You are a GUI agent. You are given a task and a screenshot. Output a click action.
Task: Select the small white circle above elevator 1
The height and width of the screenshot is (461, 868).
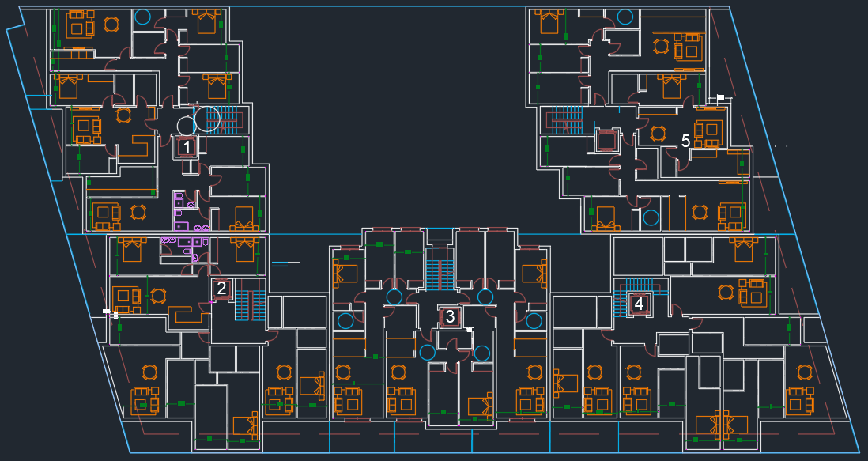(185, 126)
